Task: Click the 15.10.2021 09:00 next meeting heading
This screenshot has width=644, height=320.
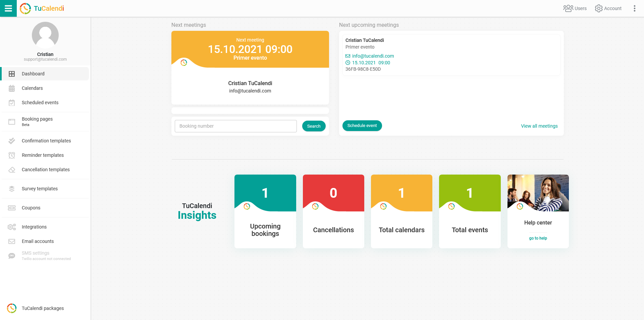Action: point(250,49)
